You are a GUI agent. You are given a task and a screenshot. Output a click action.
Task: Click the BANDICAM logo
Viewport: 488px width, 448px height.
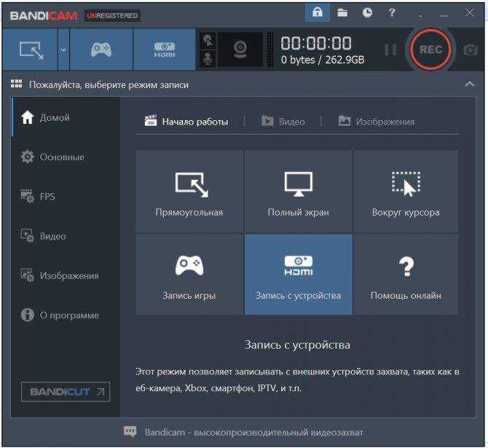(x=44, y=15)
